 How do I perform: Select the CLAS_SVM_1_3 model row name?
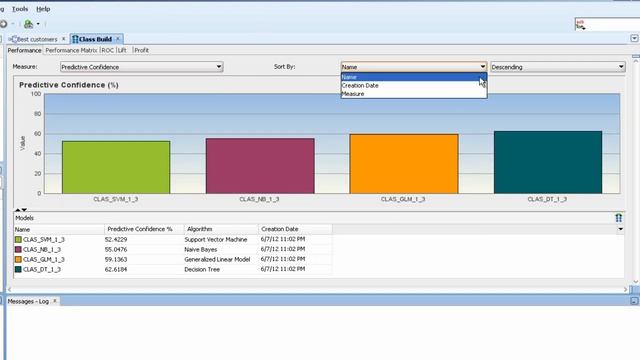click(x=44, y=240)
